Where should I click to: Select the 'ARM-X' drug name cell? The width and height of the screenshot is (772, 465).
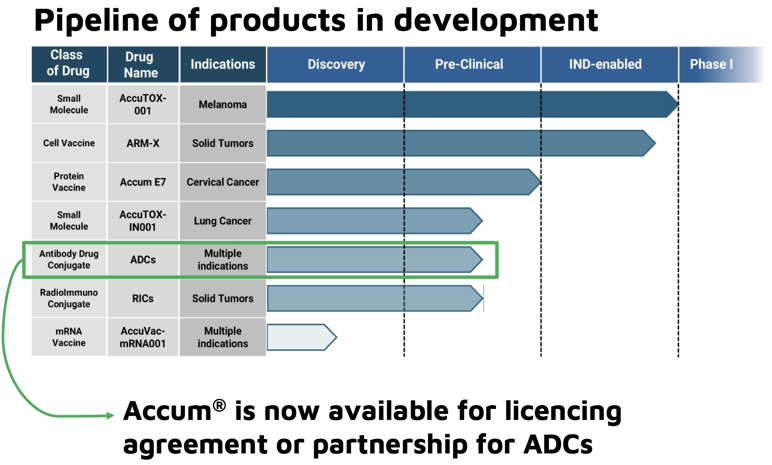tap(143, 143)
